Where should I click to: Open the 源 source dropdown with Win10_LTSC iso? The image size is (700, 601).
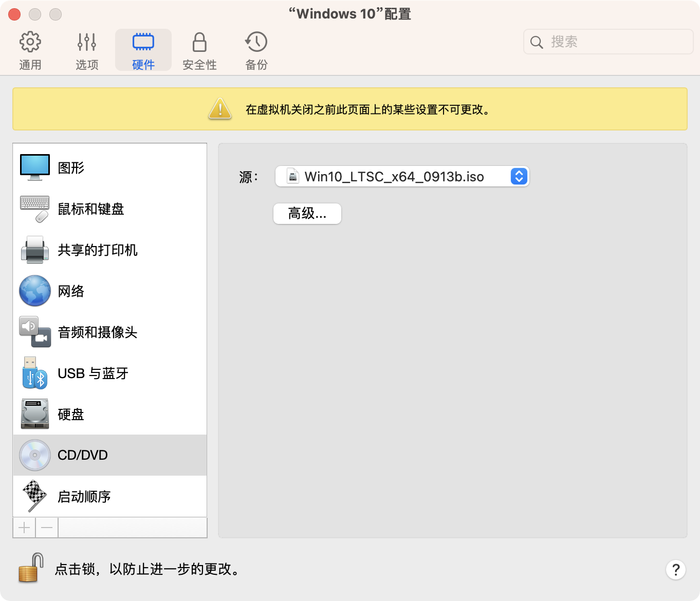click(402, 176)
